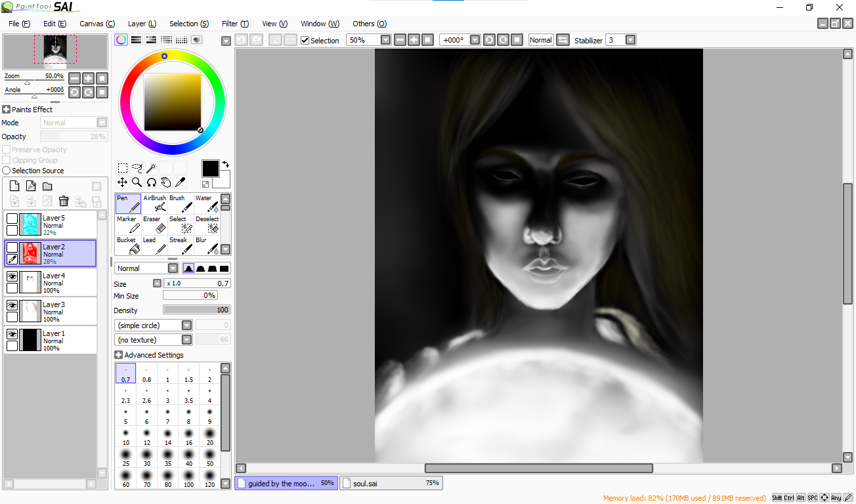Screen dimensions: 856x504
Task: Choose the Brush tool
Action: tap(181, 203)
